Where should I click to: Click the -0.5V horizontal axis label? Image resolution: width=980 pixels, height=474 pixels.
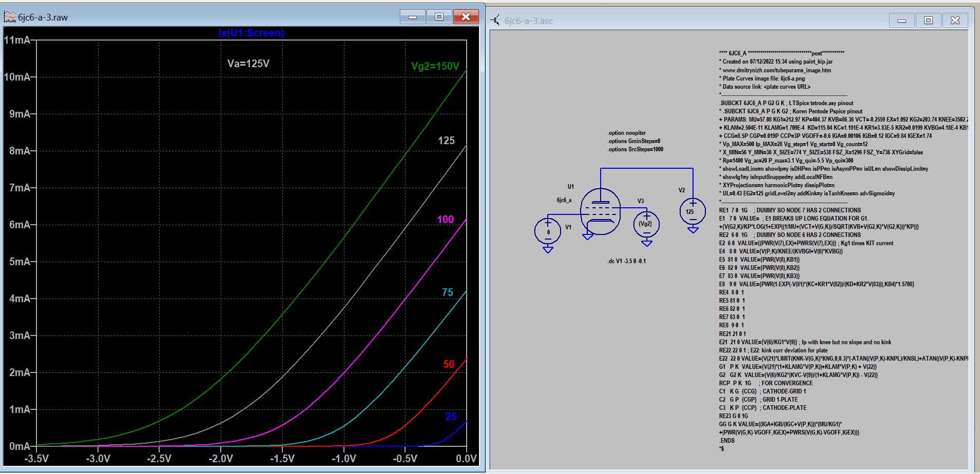tap(405, 459)
